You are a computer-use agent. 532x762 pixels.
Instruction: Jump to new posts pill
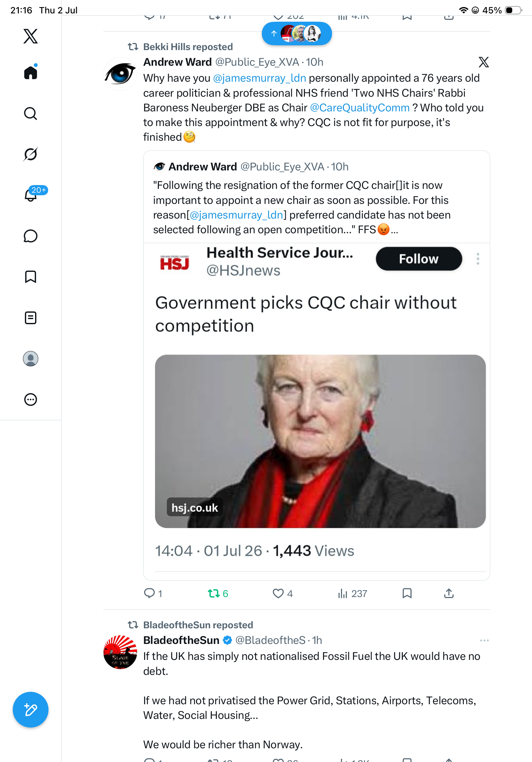tap(297, 34)
